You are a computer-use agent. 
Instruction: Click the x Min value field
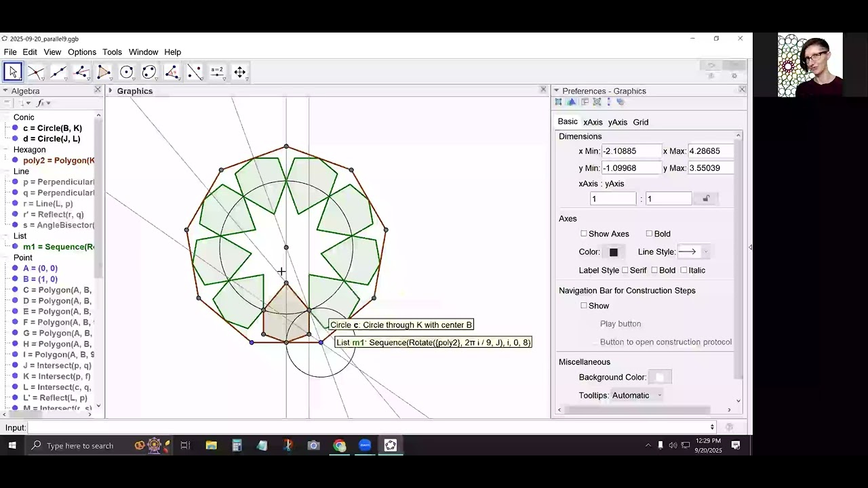[x=631, y=151]
